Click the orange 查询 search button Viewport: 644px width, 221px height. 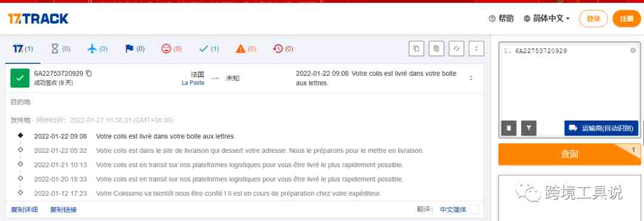point(569,154)
